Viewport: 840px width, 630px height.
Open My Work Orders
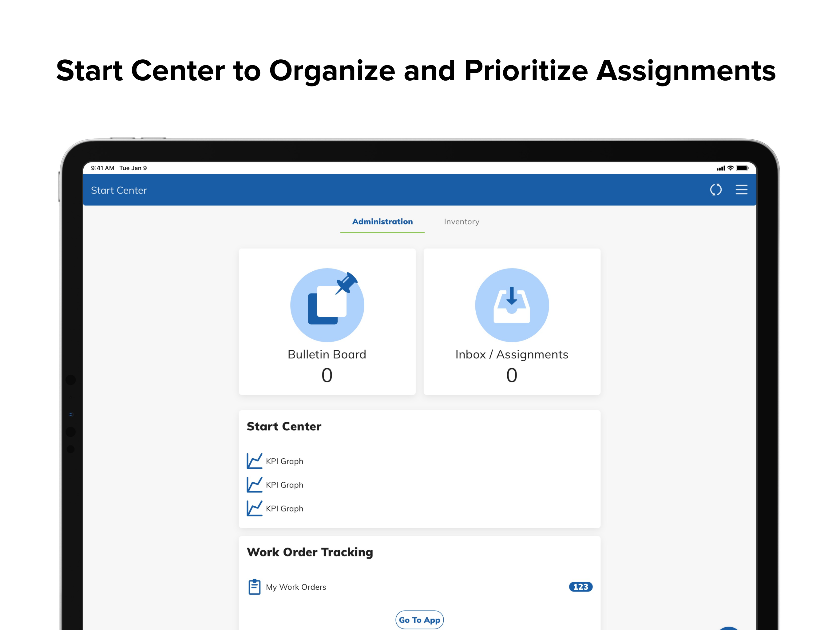pyautogui.click(x=296, y=587)
